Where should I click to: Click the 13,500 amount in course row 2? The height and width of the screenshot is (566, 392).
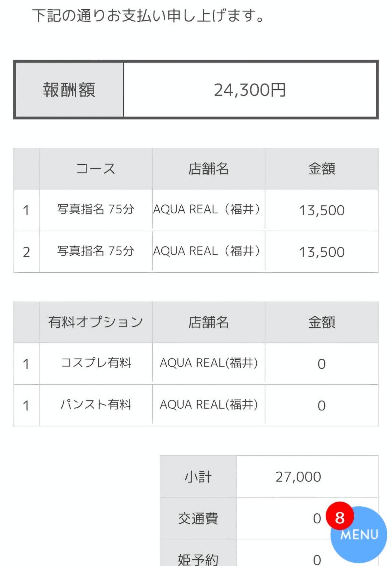pyautogui.click(x=321, y=252)
